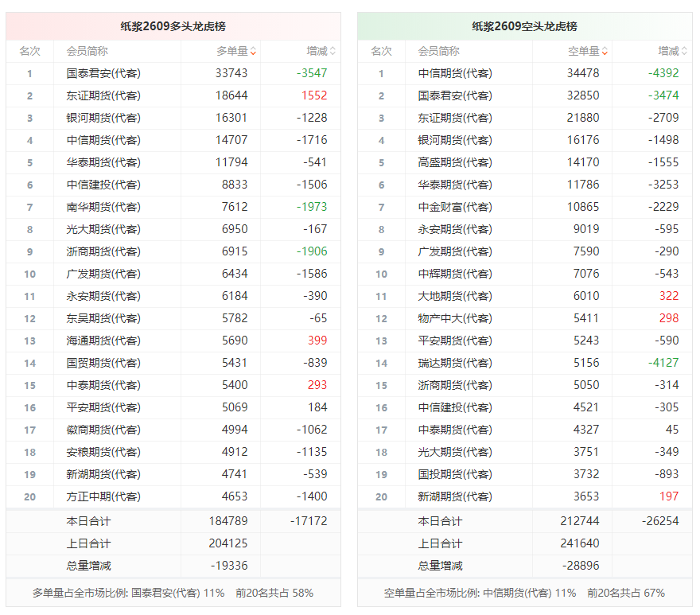The image size is (700, 615).
Task: Click 会员简称 header in long table
Action: 87,52
